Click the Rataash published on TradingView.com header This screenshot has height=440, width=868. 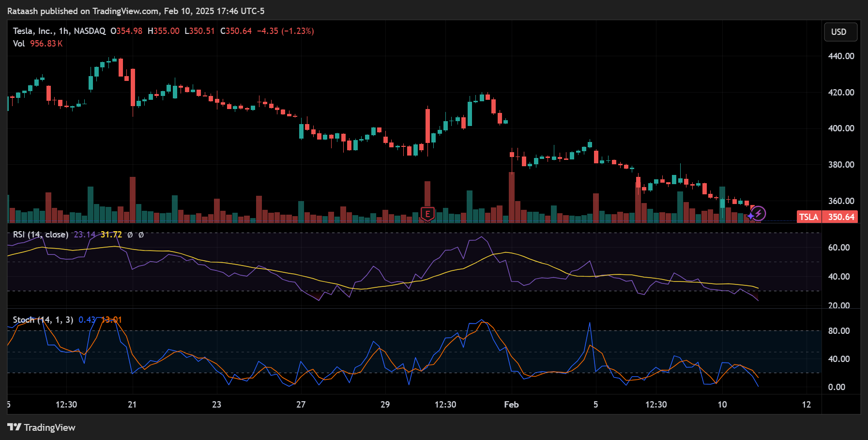pos(136,11)
